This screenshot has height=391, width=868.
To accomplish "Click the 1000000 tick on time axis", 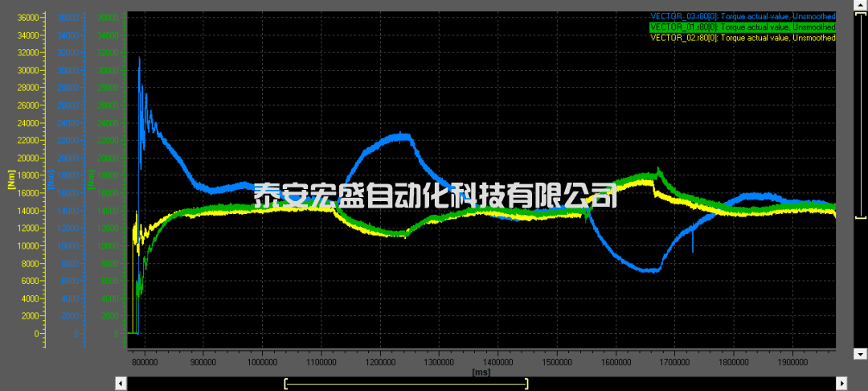I will [x=262, y=363].
